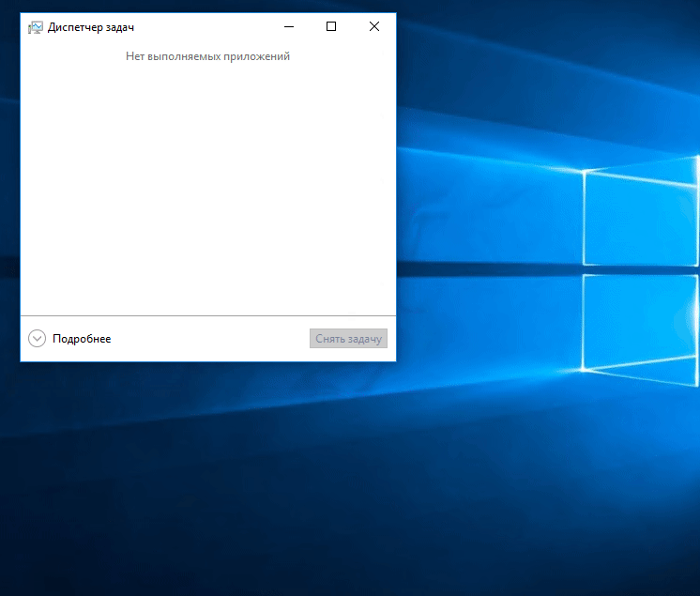Close the Диспетчер задач window
The height and width of the screenshot is (596, 700).
click(x=374, y=27)
